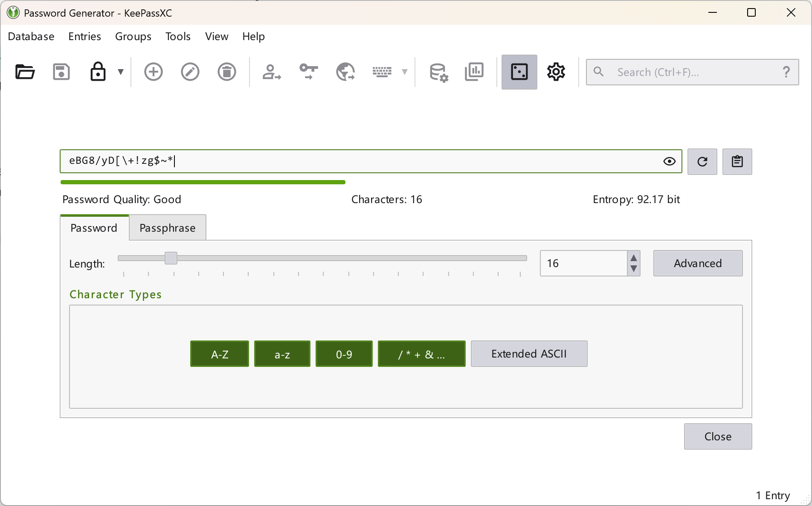Screen dimensions: 812x506
Task: Decrease length with down stepper arrow
Action: point(634,269)
